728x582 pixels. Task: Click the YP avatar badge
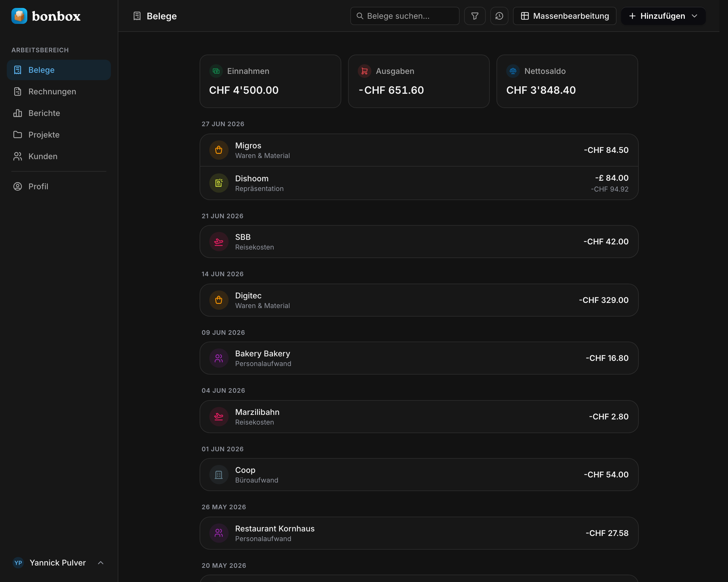18,562
